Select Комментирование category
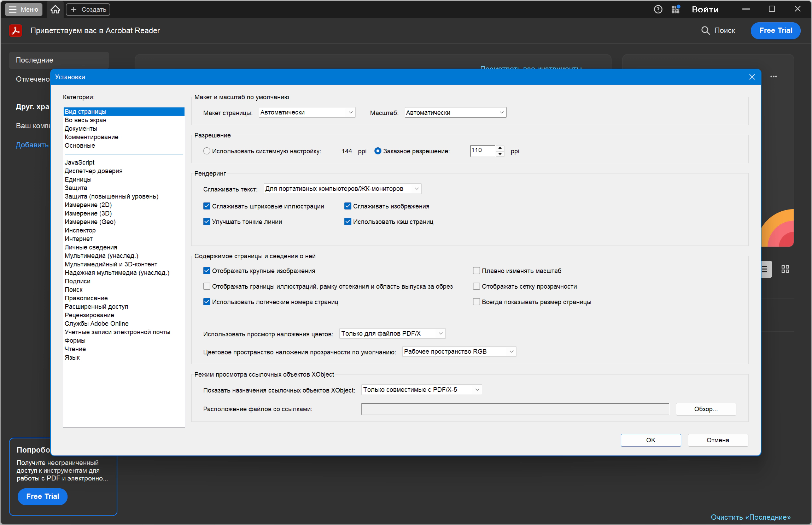The height and width of the screenshot is (525, 812). (x=124, y=137)
